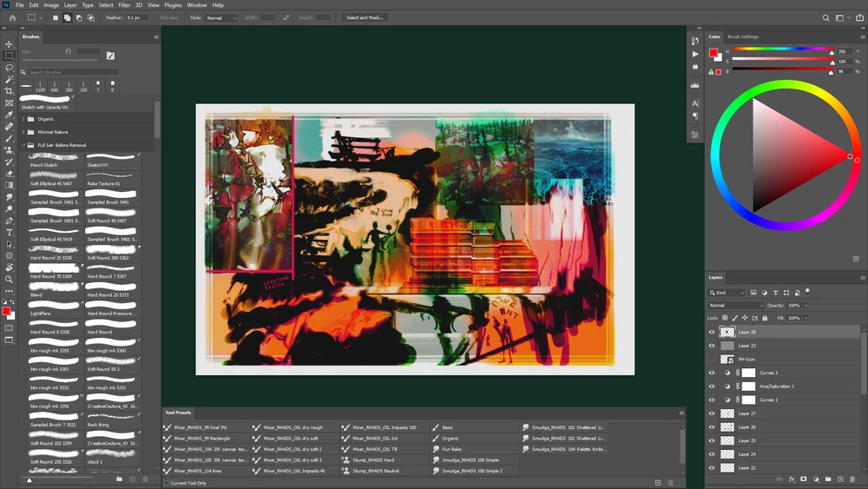Open the Filter menu
The width and height of the screenshot is (868, 489).
tap(124, 5)
